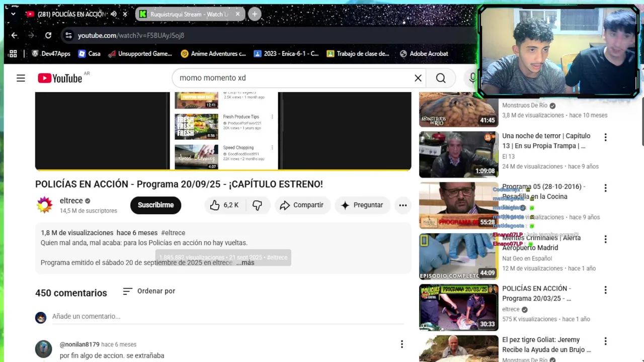Open the Casa bookmark
The width and height of the screenshot is (644, 362).
(89, 54)
